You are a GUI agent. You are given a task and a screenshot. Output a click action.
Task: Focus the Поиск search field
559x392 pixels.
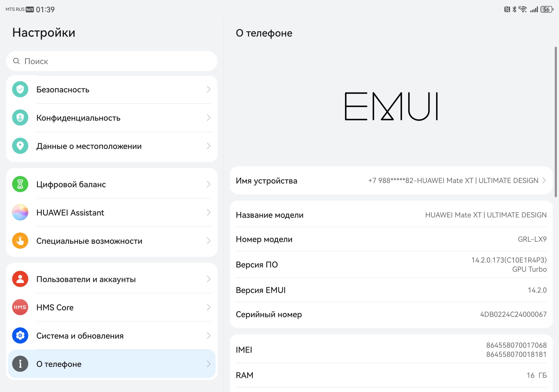(112, 61)
